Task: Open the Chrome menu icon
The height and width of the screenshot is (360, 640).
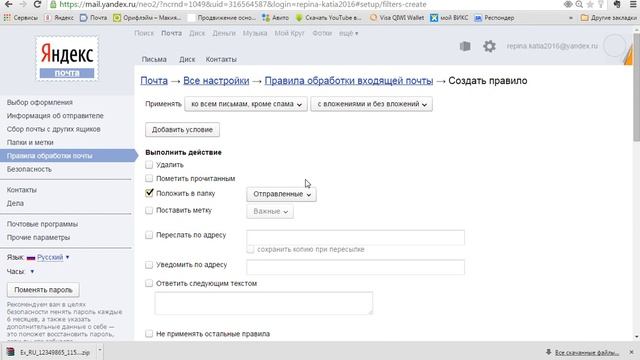Action: pos(633,4)
